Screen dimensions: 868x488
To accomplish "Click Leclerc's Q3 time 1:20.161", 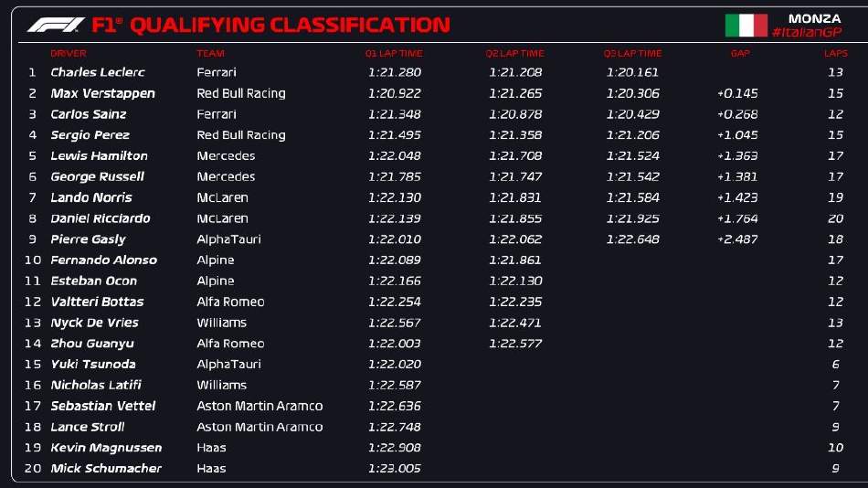I will (632, 72).
